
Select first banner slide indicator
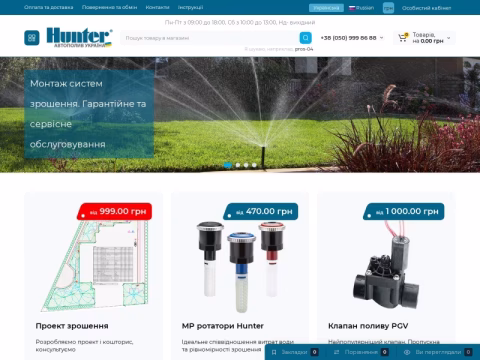pos(228,165)
